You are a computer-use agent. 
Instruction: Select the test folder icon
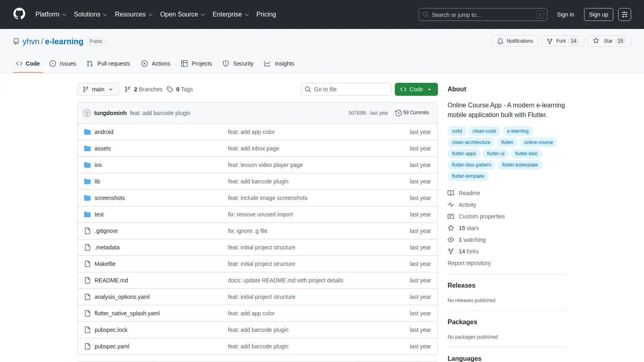tap(87, 214)
